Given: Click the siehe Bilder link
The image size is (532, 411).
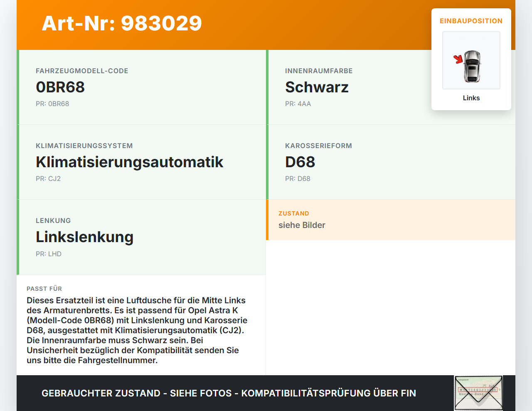Looking at the screenshot, I should (x=302, y=225).
